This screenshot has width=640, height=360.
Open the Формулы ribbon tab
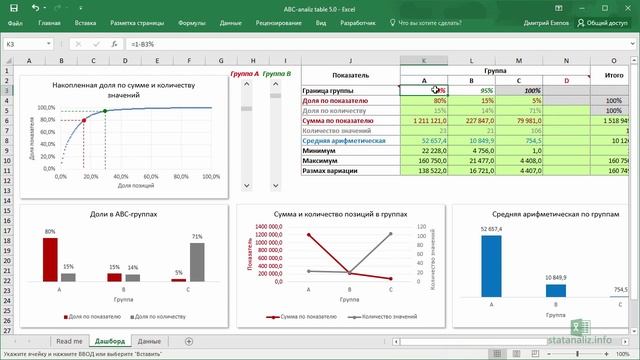tap(192, 23)
